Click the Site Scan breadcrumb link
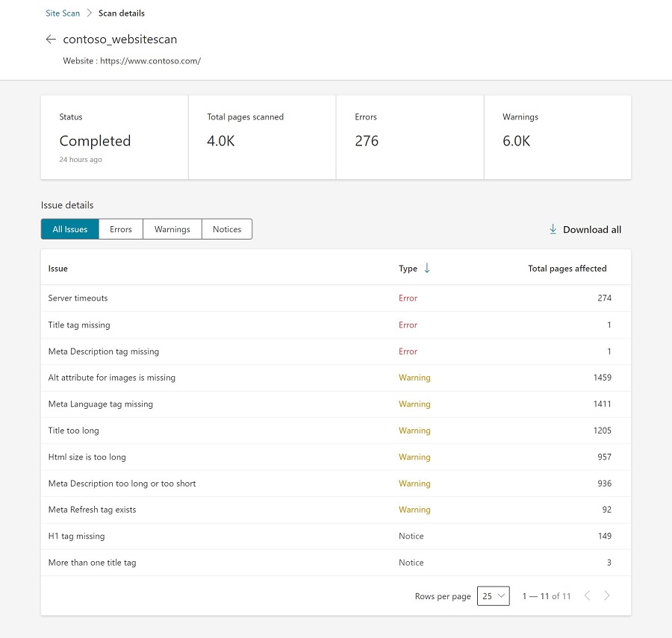 [x=63, y=13]
